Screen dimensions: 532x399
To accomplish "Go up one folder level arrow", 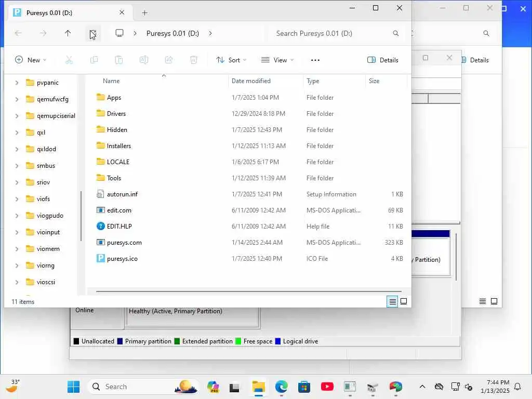I will point(68,33).
